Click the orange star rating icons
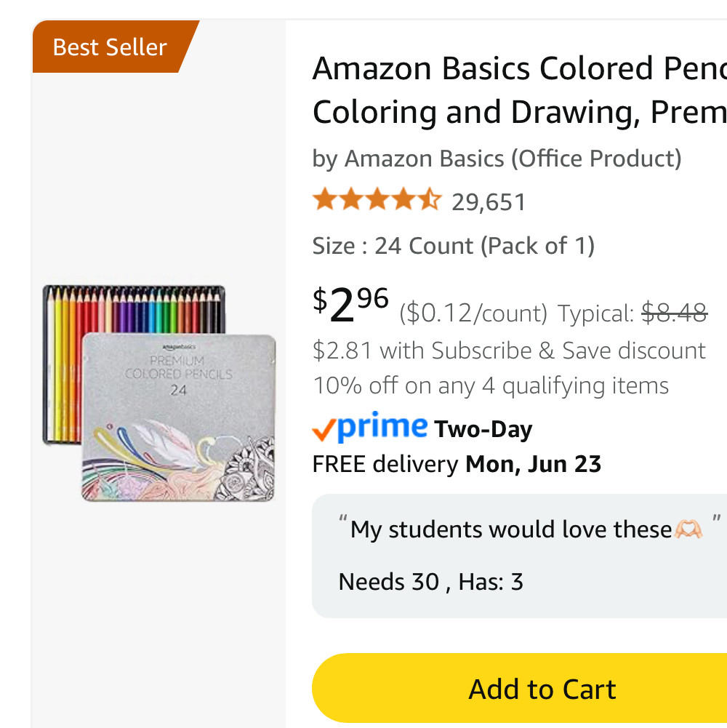Screen dimensions: 727x728 coord(377,200)
